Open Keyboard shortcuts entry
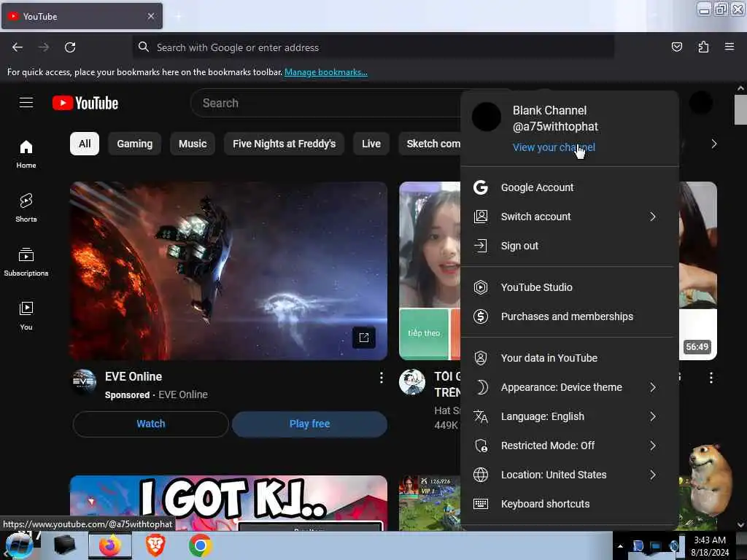The width and height of the screenshot is (747, 560). [569, 504]
